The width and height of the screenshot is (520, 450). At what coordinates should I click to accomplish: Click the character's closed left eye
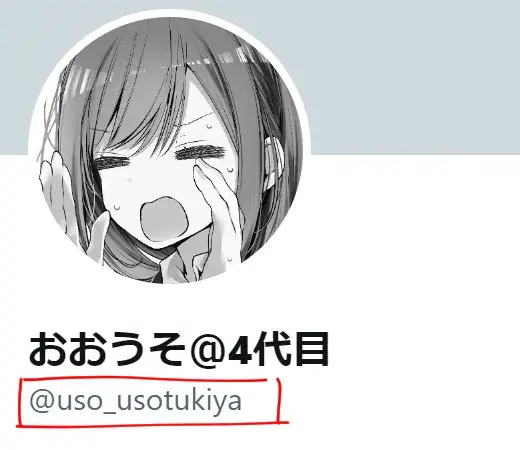coord(113,162)
